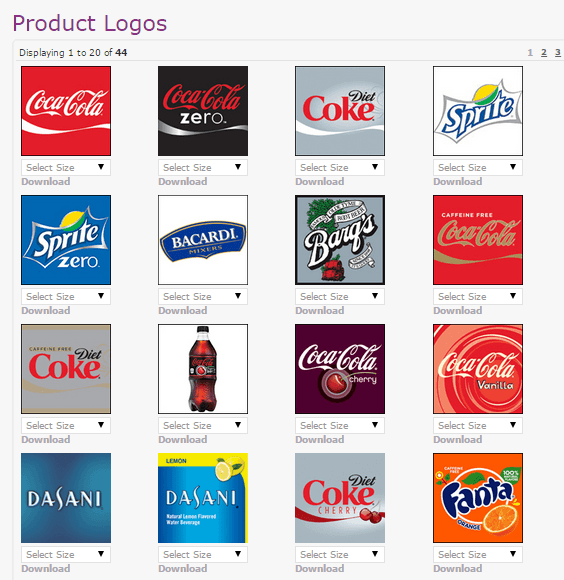
Task: Click the plain Dasani blue logo
Action: click(x=66, y=498)
